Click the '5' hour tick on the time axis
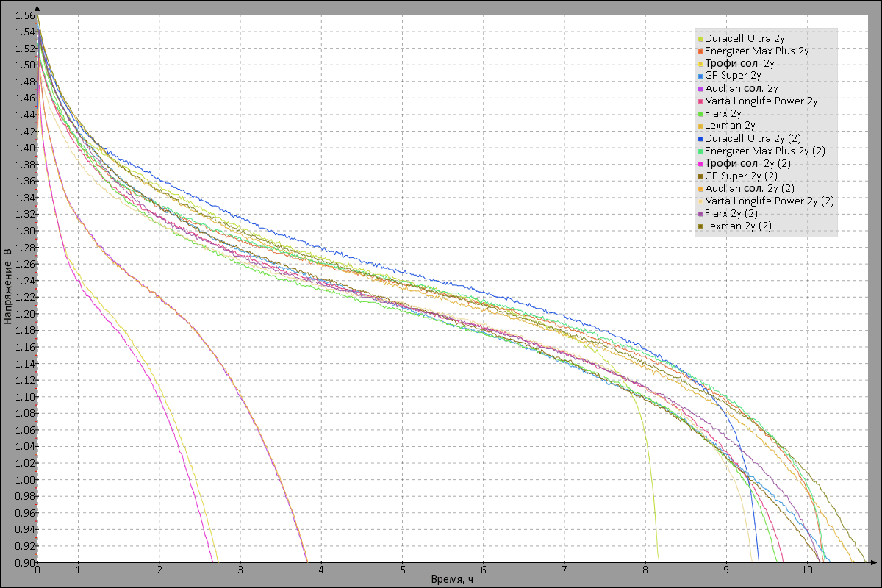The width and height of the screenshot is (882, 588). click(x=402, y=570)
